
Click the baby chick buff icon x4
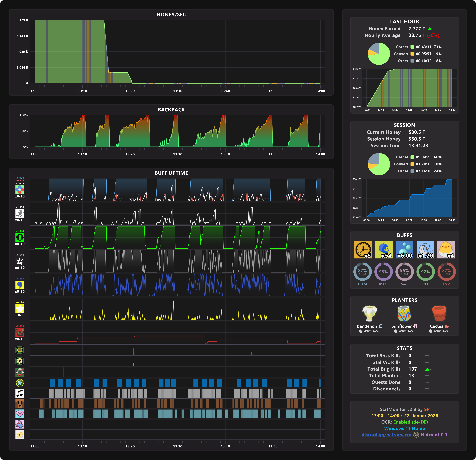point(446,250)
